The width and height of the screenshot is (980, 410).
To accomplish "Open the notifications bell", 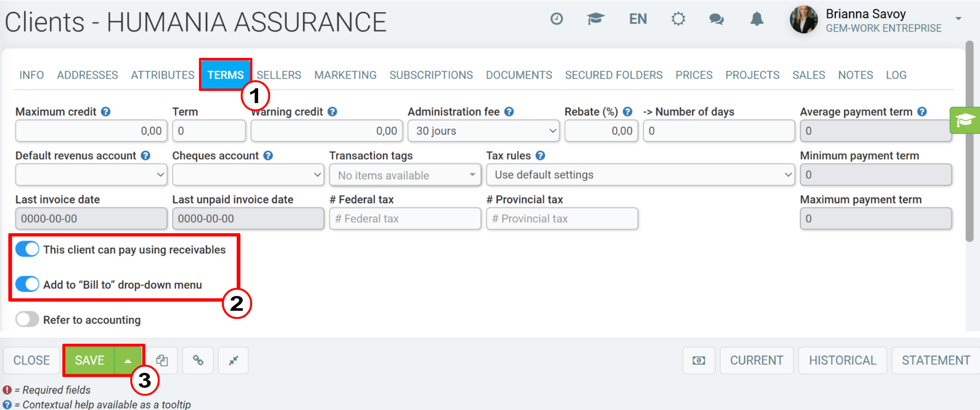I will [x=757, y=19].
